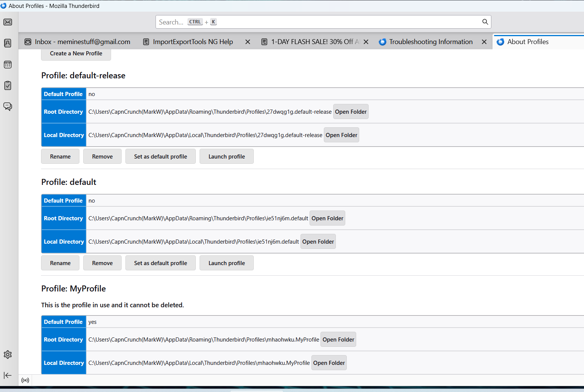The width and height of the screenshot is (584, 392).
Task: Open Settings gear icon
Action: point(8,355)
